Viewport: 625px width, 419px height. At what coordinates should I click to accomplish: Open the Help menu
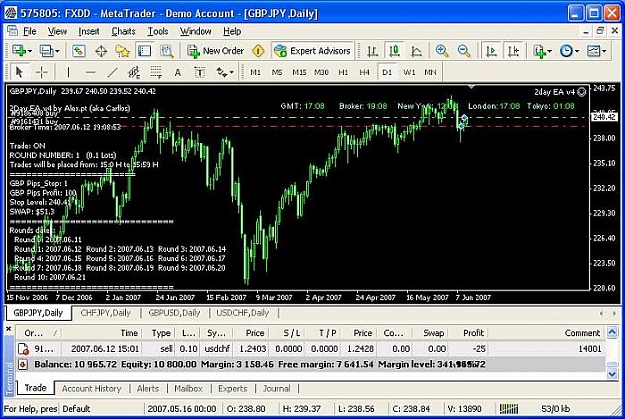(x=232, y=31)
